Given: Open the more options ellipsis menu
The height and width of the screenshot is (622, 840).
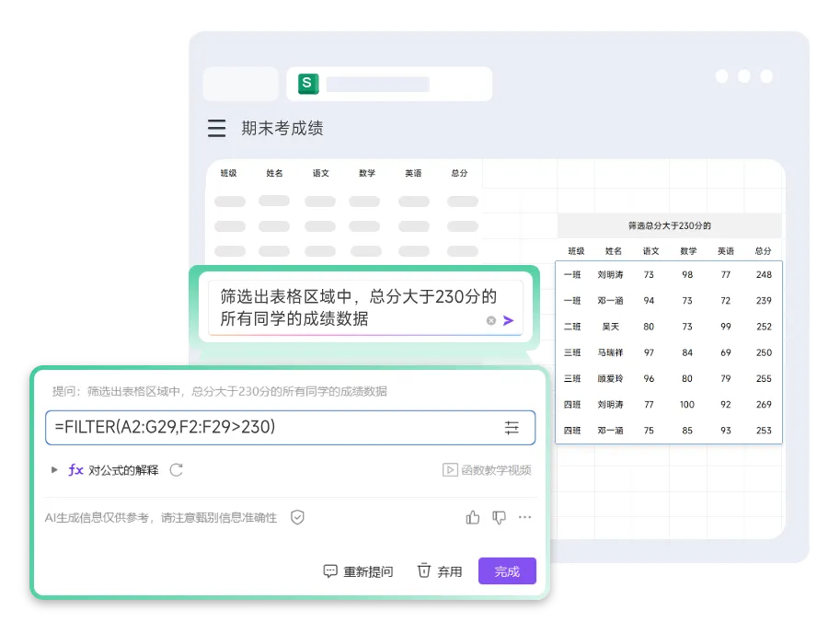Looking at the screenshot, I should click(x=525, y=517).
